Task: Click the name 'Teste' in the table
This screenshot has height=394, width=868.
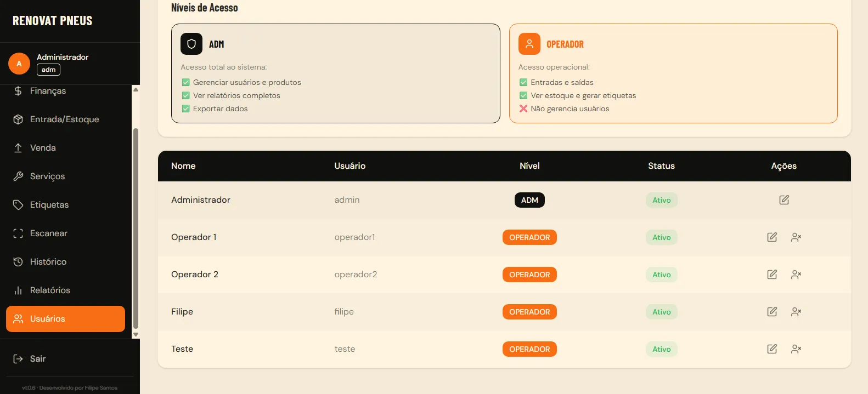Action: pyautogui.click(x=182, y=349)
